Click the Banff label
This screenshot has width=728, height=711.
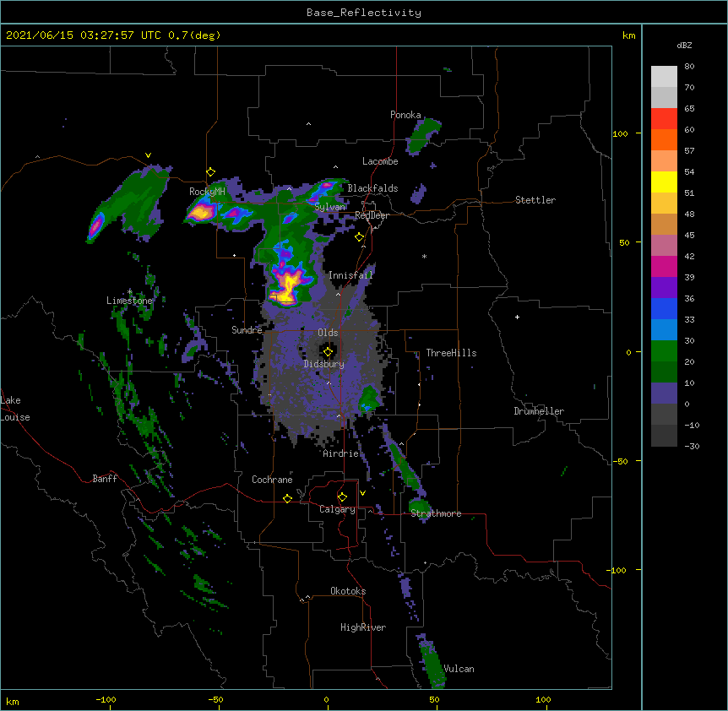(105, 479)
